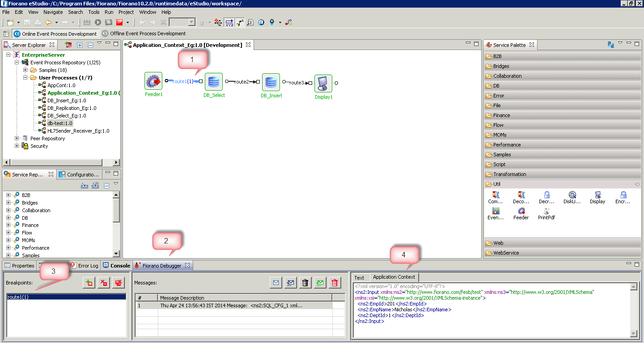Viewport: 644px width, 343px height.
Task: Click the Server Explorer horizontal scrollbar
Action: click(61, 163)
